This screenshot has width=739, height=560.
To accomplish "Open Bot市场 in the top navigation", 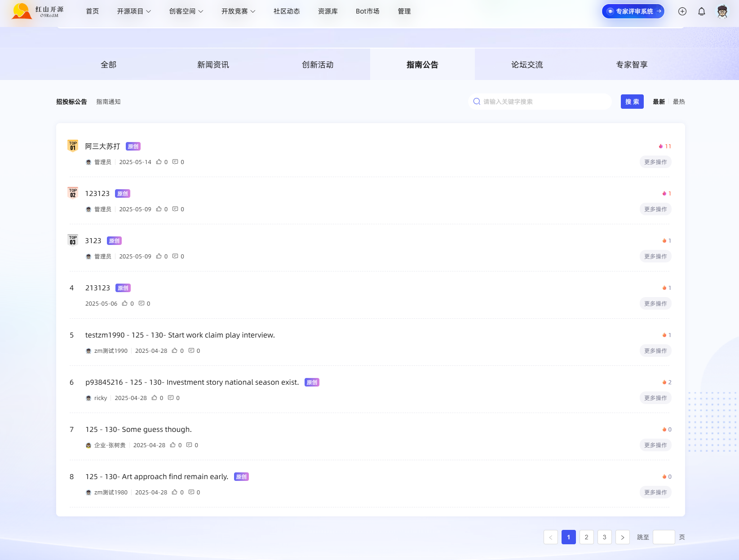I will 367,11.
